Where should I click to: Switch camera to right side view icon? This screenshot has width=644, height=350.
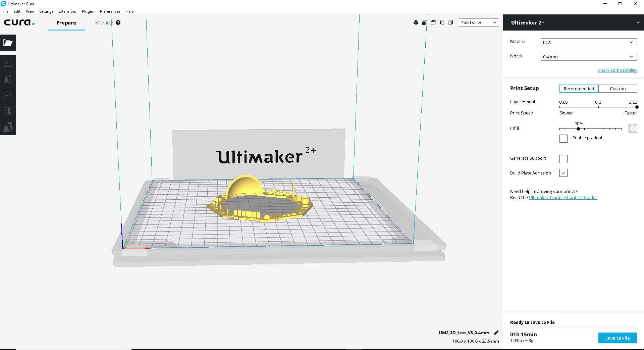tap(451, 22)
